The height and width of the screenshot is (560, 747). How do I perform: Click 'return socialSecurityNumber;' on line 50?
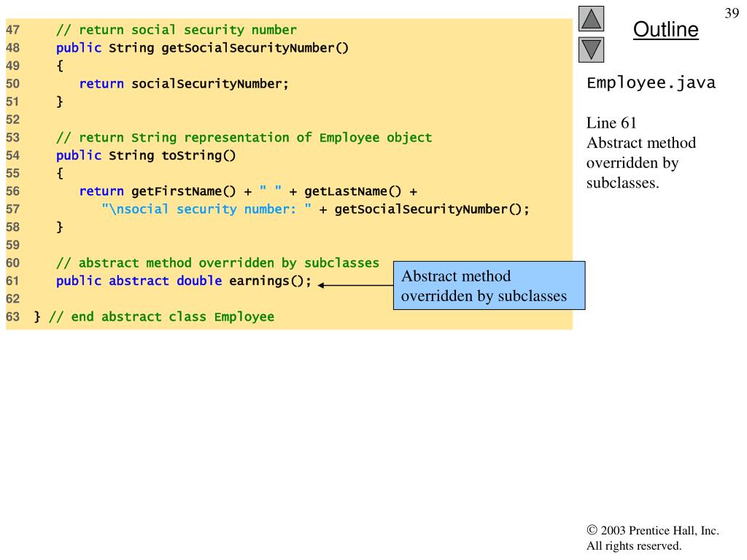tap(184, 84)
